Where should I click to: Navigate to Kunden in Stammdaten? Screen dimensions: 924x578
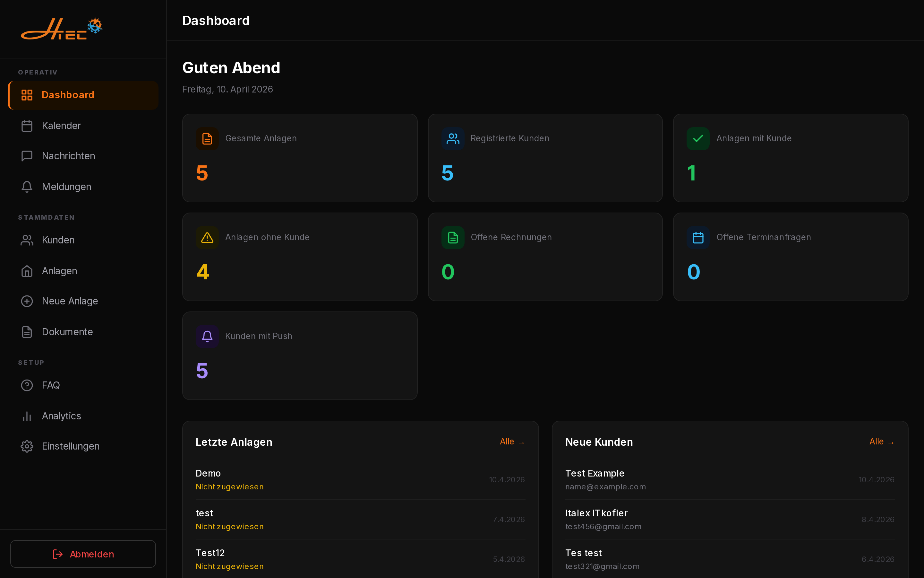(x=83, y=240)
